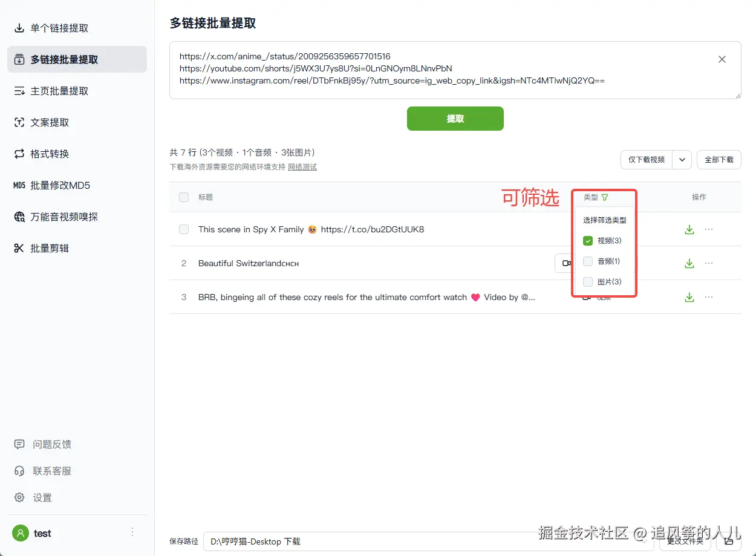Check the 音频(1) filter option

(x=587, y=261)
